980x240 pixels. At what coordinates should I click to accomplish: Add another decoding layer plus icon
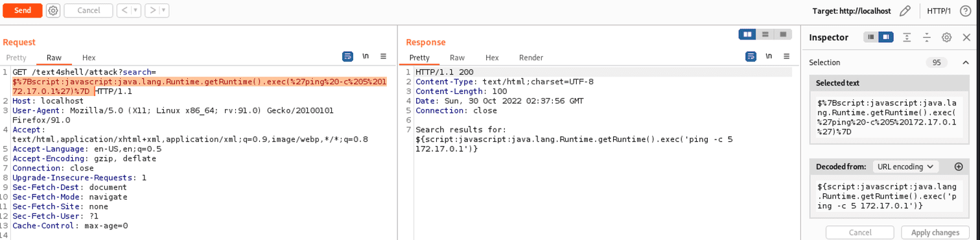(x=959, y=167)
